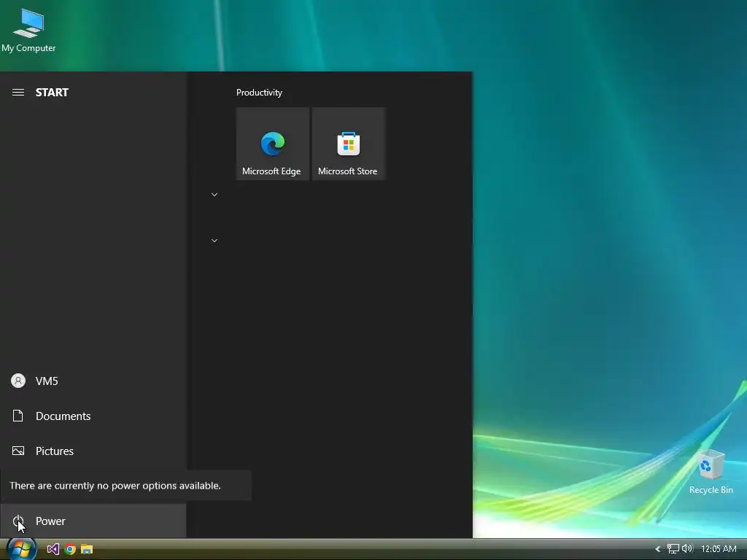Open Documents from Start menu
The width and height of the screenshot is (747, 560).
click(x=93, y=416)
